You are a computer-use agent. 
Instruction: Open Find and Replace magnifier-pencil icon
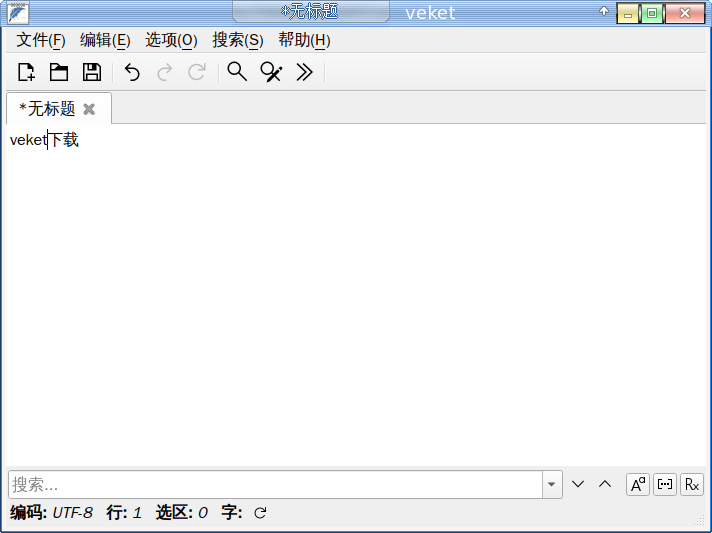(x=271, y=72)
